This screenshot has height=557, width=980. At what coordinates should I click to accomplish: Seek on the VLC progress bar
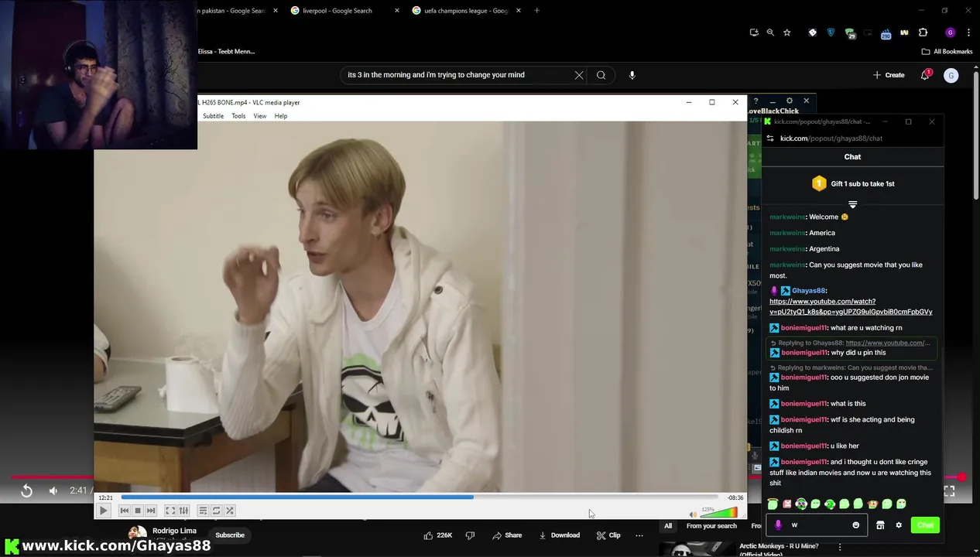click(x=420, y=497)
